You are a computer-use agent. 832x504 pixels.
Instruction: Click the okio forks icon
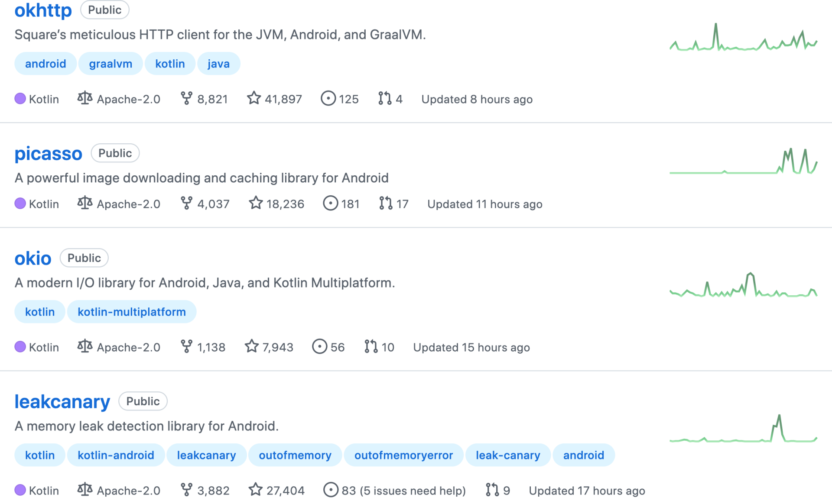(x=186, y=347)
